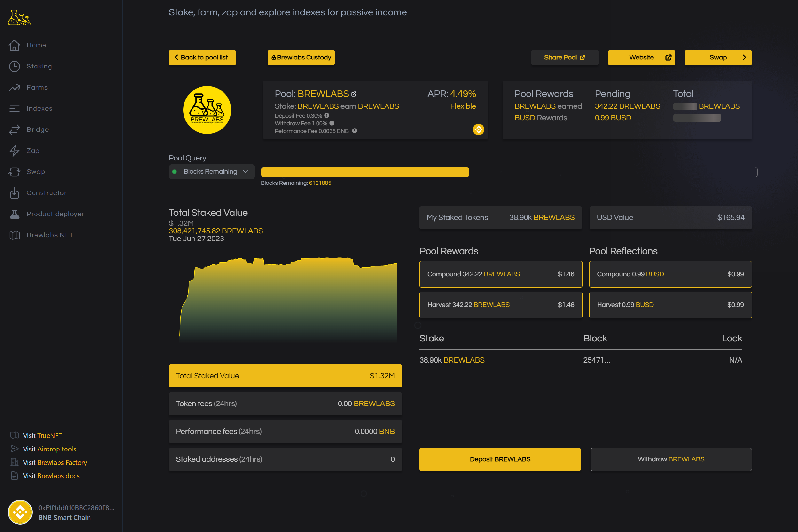
Task: Click Deposit BREWLABS
Action: click(500, 459)
